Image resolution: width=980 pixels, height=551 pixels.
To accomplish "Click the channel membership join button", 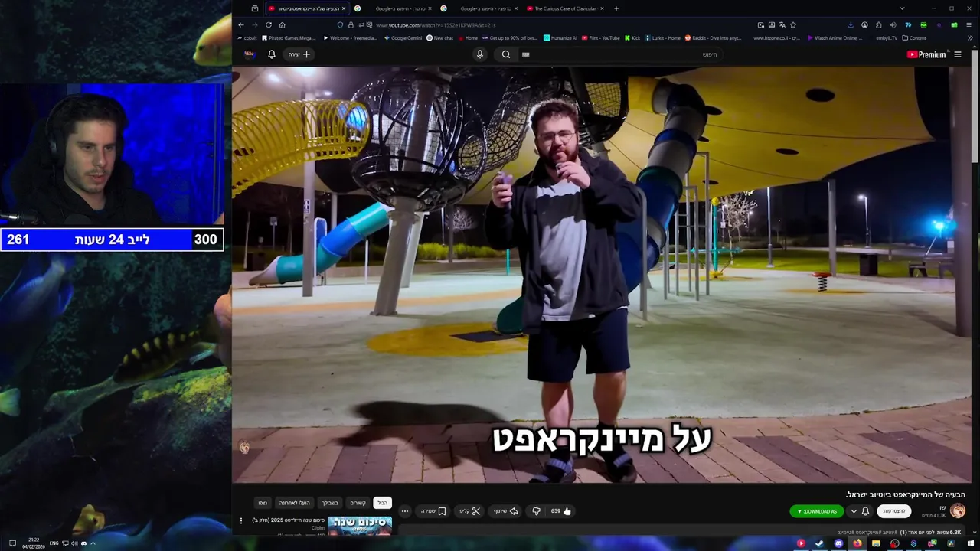I will pos(894,511).
